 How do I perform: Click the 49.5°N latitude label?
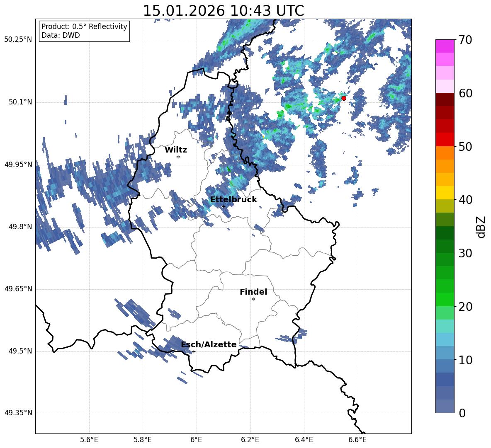(x=20, y=351)
